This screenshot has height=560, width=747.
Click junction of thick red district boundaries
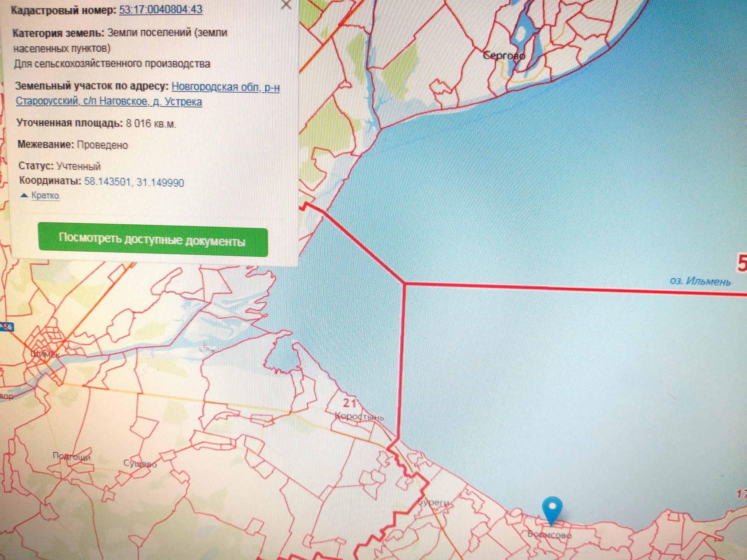pos(404,283)
